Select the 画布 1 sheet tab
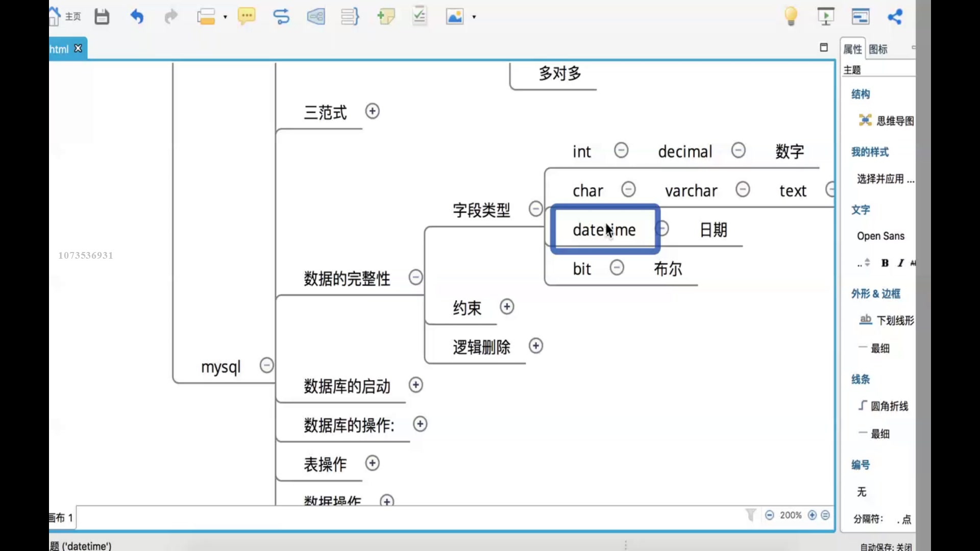980x551 pixels. (61, 518)
